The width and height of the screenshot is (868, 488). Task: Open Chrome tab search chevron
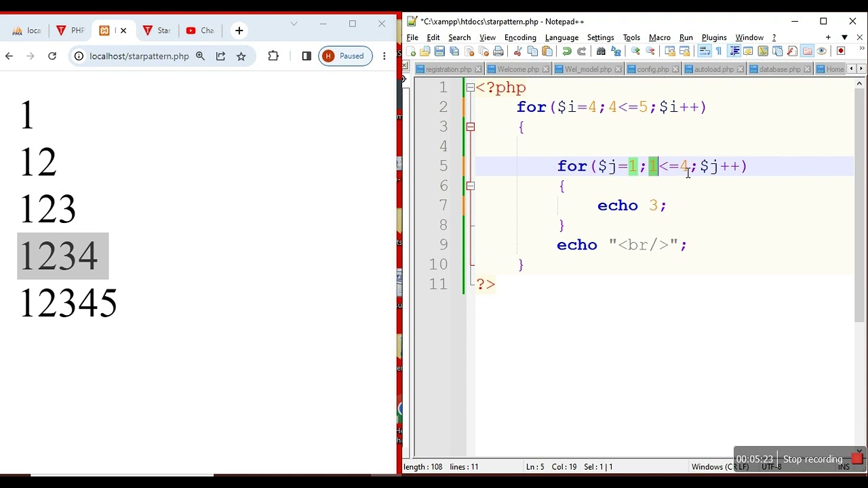click(x=294, y=24)
